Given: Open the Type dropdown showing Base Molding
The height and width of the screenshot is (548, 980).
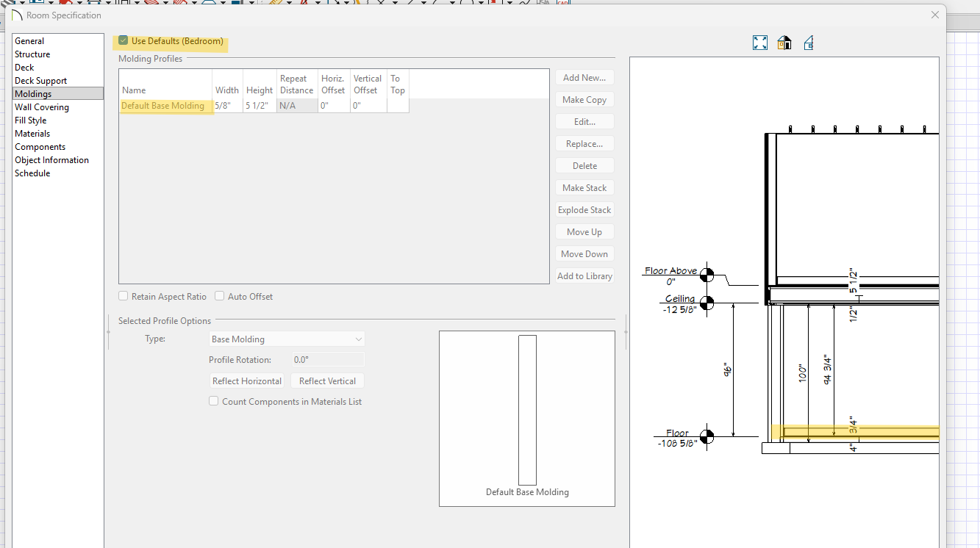Looking at the screenshot, I should (287, 339).
